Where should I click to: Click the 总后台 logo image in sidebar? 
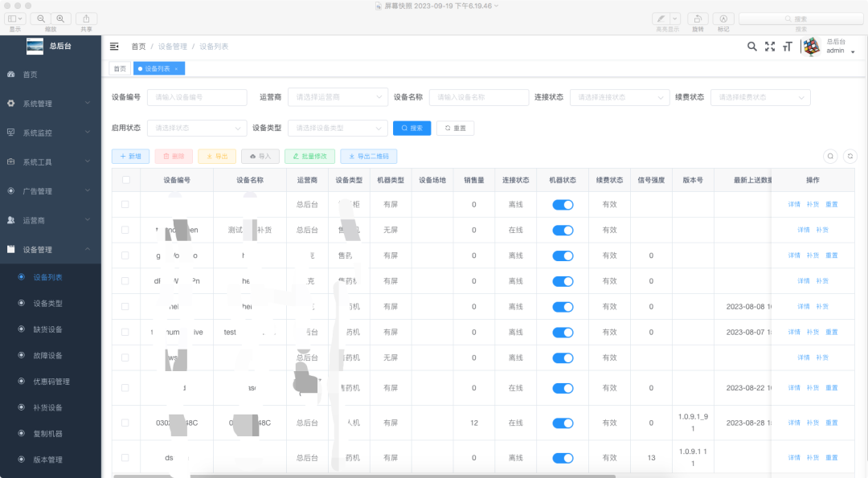coord(35,46)
